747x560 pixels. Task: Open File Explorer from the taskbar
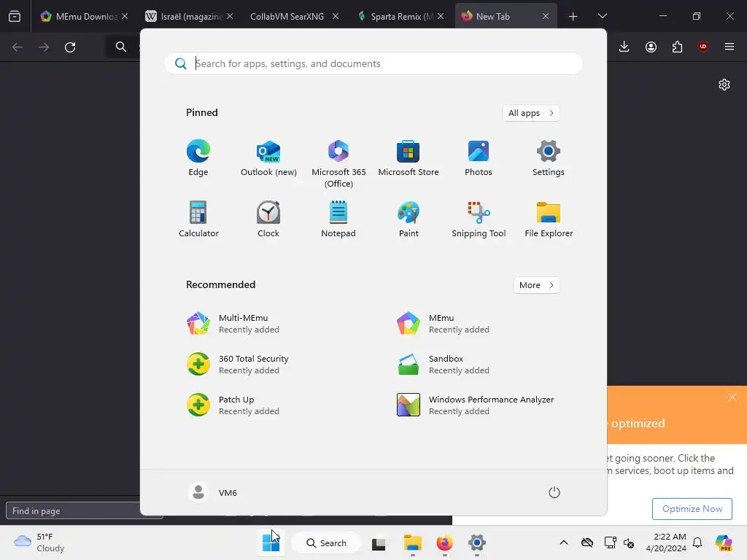click(x=413, y=542)
